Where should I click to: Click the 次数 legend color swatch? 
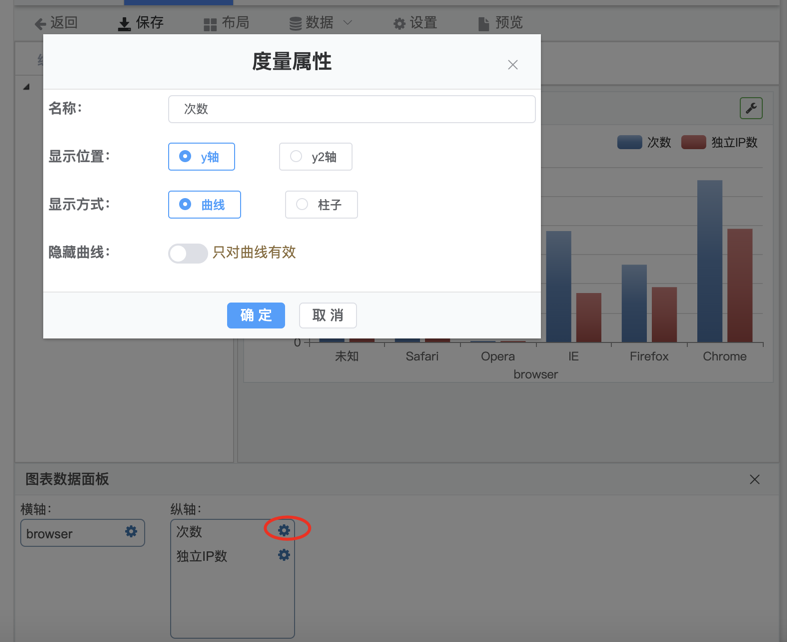[629, 142]
